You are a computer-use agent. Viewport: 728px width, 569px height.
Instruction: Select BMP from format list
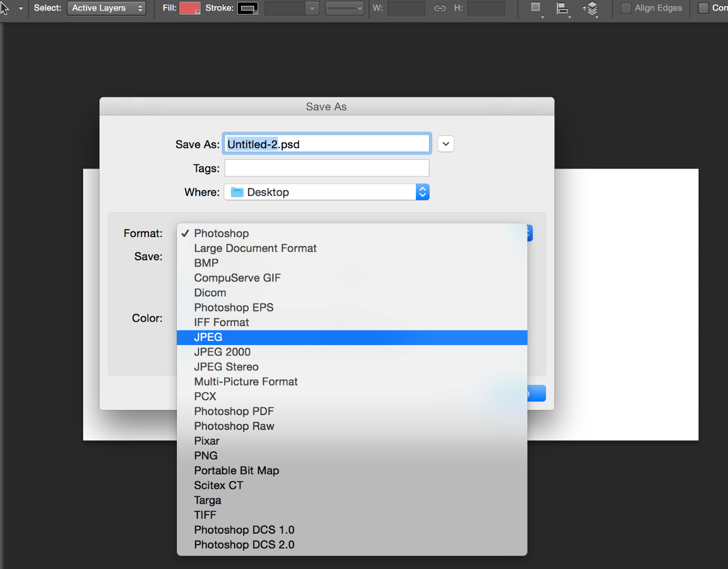[352, 263]
